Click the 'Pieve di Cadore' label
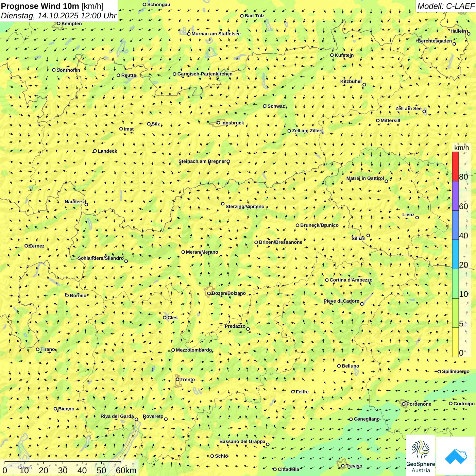This screenshot has height=476, width=476. (x=341, y=301)
